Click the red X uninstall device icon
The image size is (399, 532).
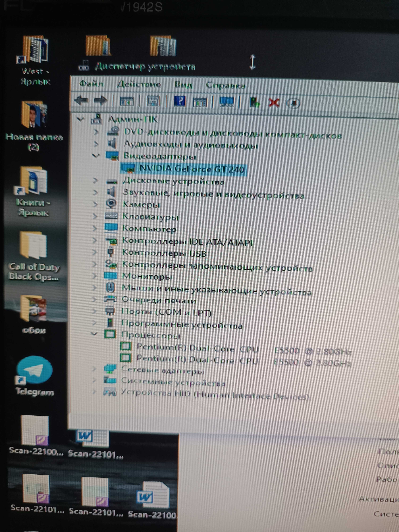pos(274,103)
